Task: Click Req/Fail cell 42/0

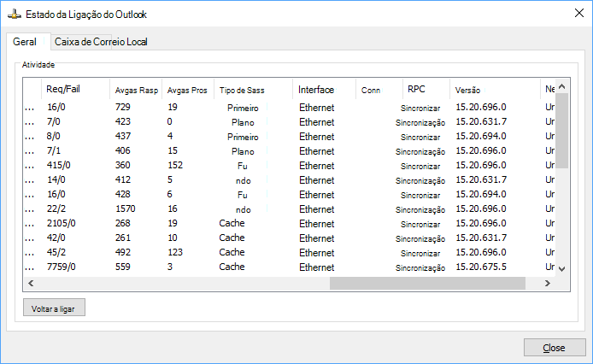Action: pyautogui.click(x=56, y=238)
